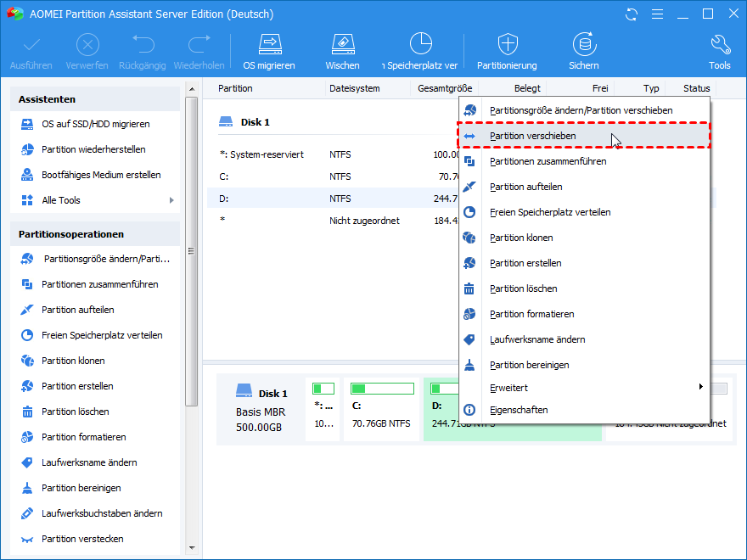This screenshot has width=747, height=560.
Task: Click the Partition klonen sidebar icon
Action: (27, 361)
